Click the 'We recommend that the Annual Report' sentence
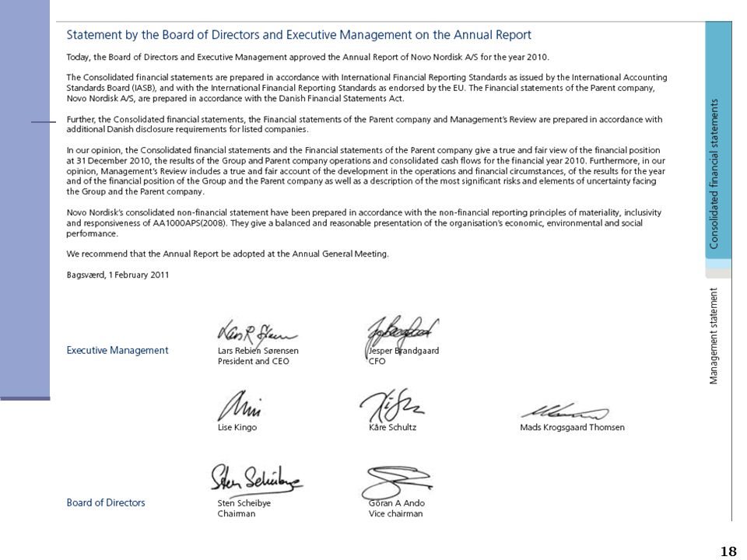747x560 pixels. (228, 254)
